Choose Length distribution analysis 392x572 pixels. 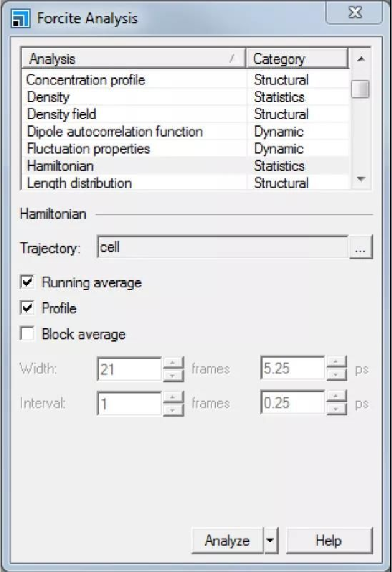[x=79, y=183]
